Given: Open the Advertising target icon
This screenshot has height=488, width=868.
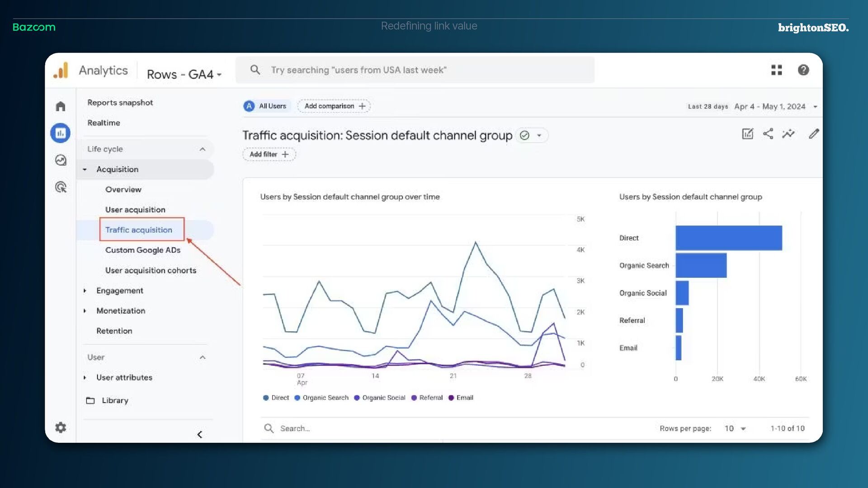Looking at the screenshot, I should pos(61,187).
